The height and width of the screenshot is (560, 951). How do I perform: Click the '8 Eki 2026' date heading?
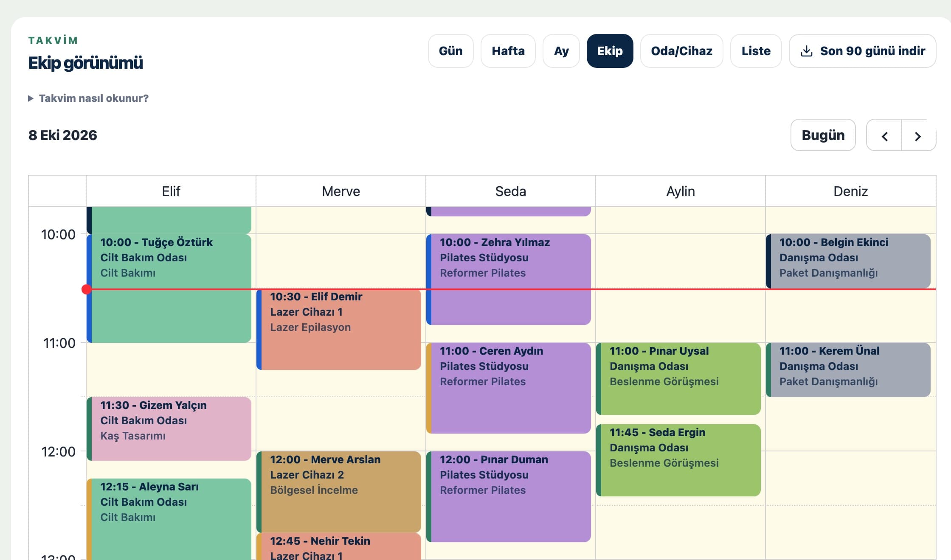click(63, 135)
